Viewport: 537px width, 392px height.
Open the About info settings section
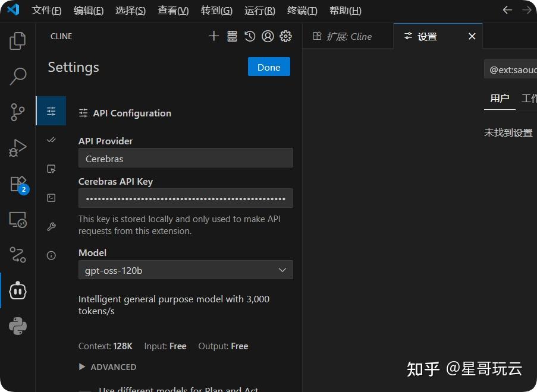point(51,255)
